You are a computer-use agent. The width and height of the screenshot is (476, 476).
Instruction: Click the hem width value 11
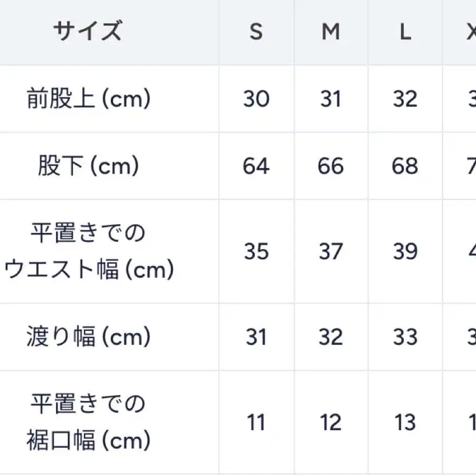[256, 422]
